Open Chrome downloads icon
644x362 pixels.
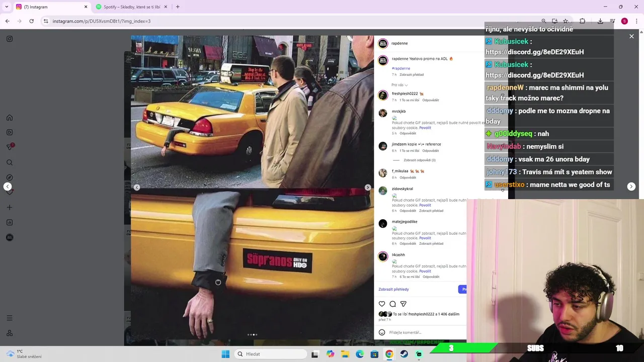click(600, 21)
